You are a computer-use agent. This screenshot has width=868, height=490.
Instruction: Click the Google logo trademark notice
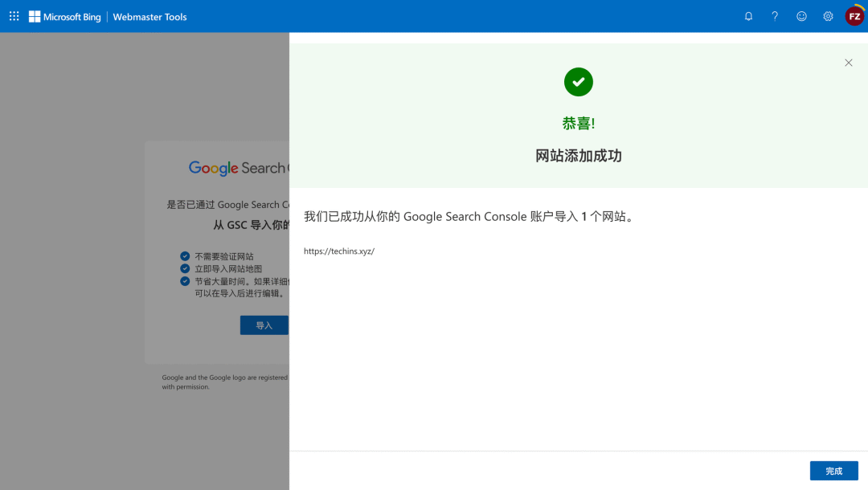[225, 382]
